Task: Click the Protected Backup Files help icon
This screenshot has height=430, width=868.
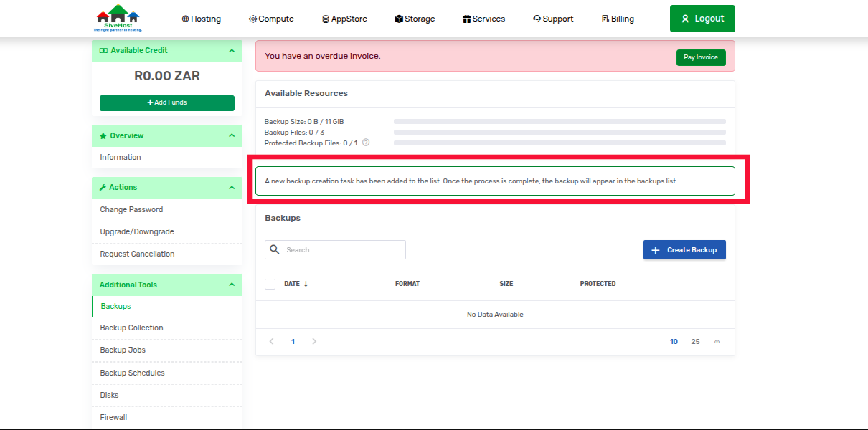Action: (366, 143)
